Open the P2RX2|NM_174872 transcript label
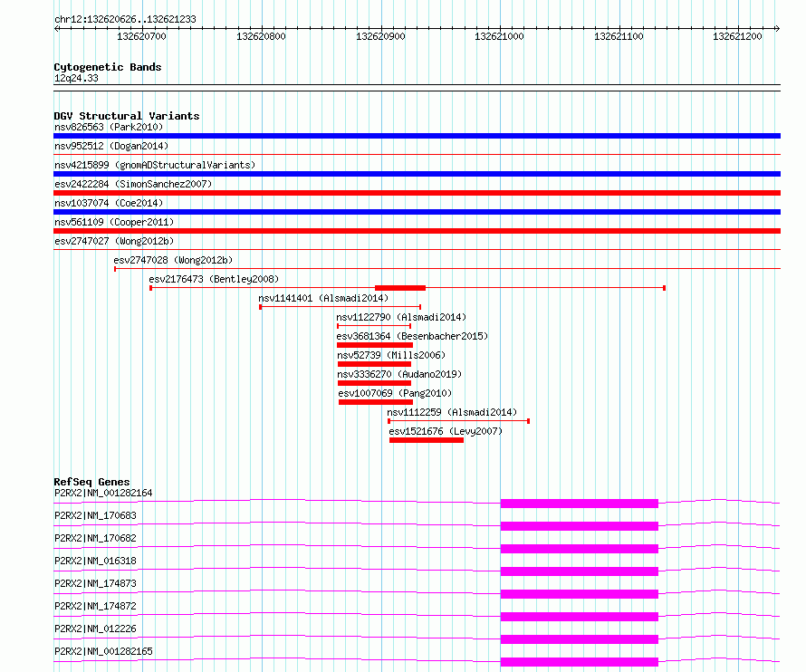The width and height of the screenshot is (806, 672). pyautogui.click(x=96, y=606)
